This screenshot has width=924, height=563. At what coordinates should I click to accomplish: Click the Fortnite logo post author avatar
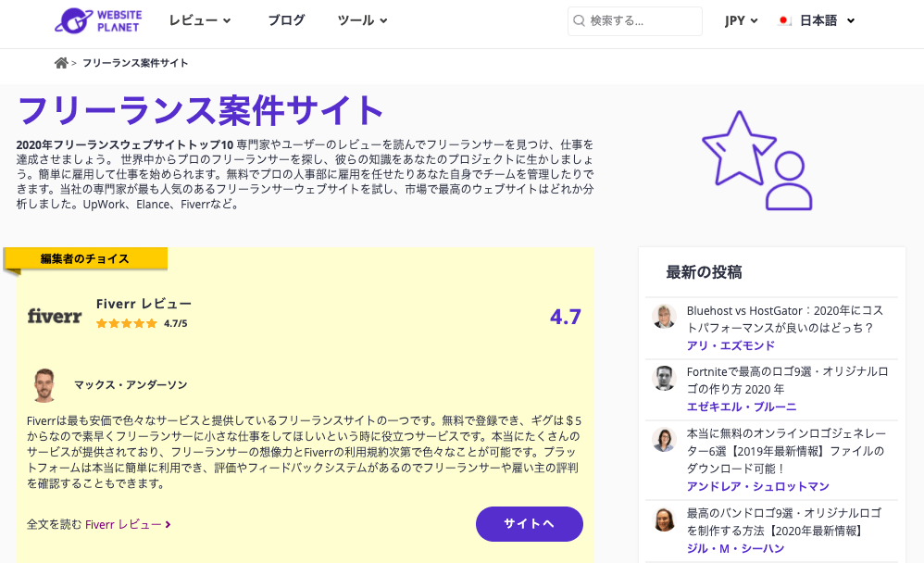[x=664, y=379]
